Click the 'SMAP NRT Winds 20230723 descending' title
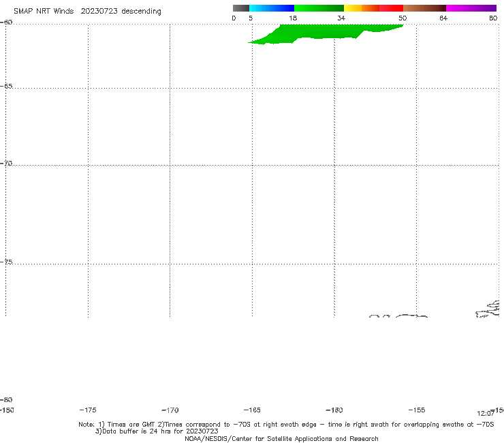The height and width of the screenshot is (443, 504). [x=87, y=12]
